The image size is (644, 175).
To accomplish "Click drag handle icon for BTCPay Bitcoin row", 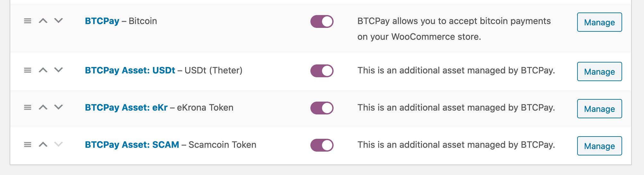I will [28, 21].
